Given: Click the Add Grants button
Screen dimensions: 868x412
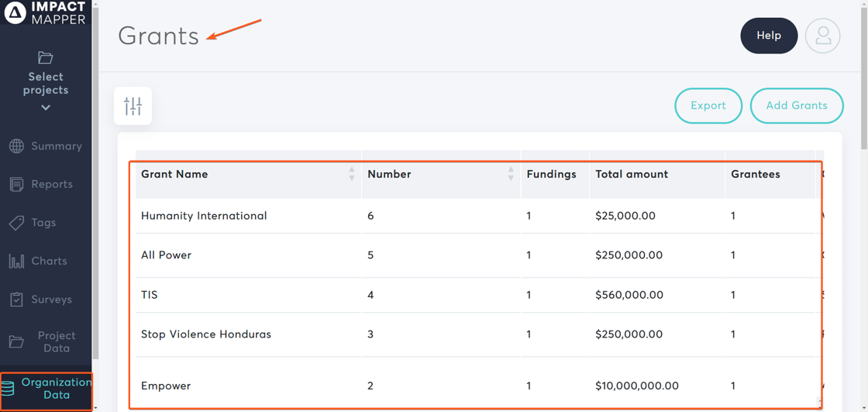Looking at the screenshot, I should (x=796, y=106).
